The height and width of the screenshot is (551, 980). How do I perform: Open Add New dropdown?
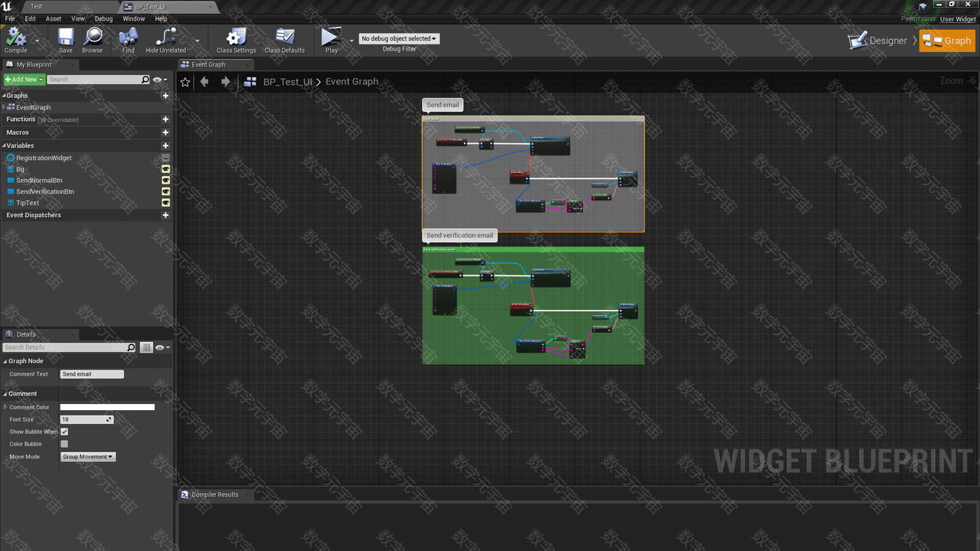[x=23, y=80]
